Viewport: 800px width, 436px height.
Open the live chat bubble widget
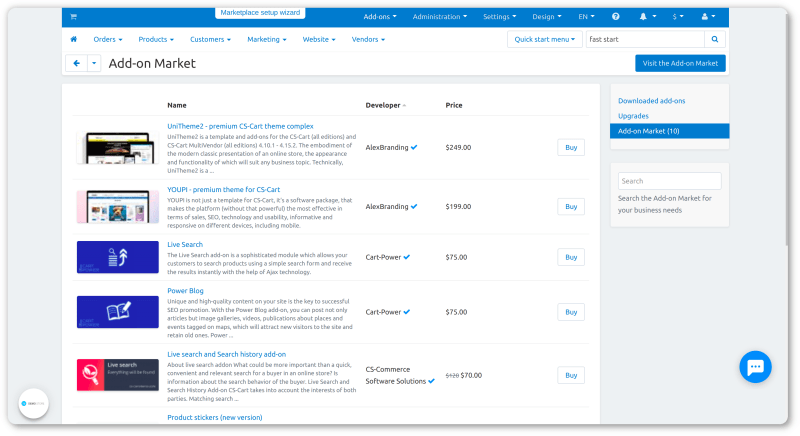point(755,366)
